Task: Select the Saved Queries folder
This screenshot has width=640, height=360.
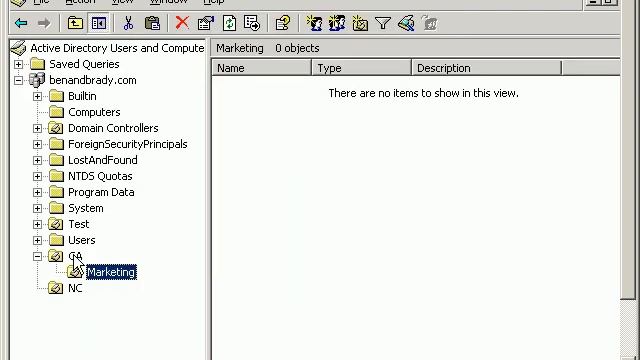Action: (84, 64)
